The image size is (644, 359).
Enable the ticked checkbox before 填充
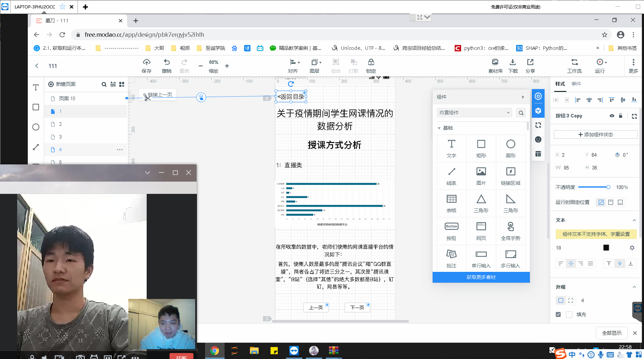click(558, 314)
